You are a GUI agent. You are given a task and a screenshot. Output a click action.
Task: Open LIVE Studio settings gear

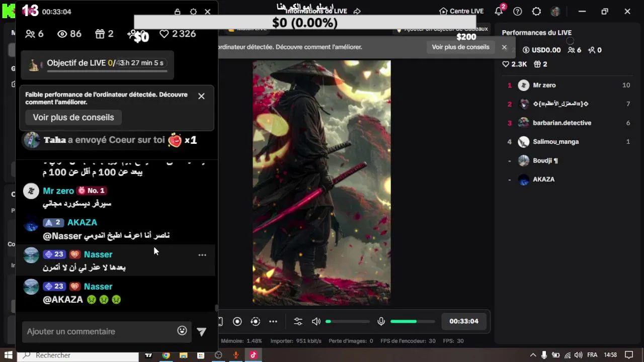(x=536, y=11)
